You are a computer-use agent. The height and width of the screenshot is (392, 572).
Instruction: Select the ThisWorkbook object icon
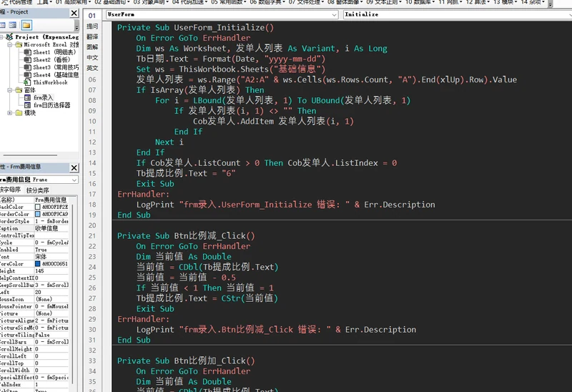(x=27, y=82)
